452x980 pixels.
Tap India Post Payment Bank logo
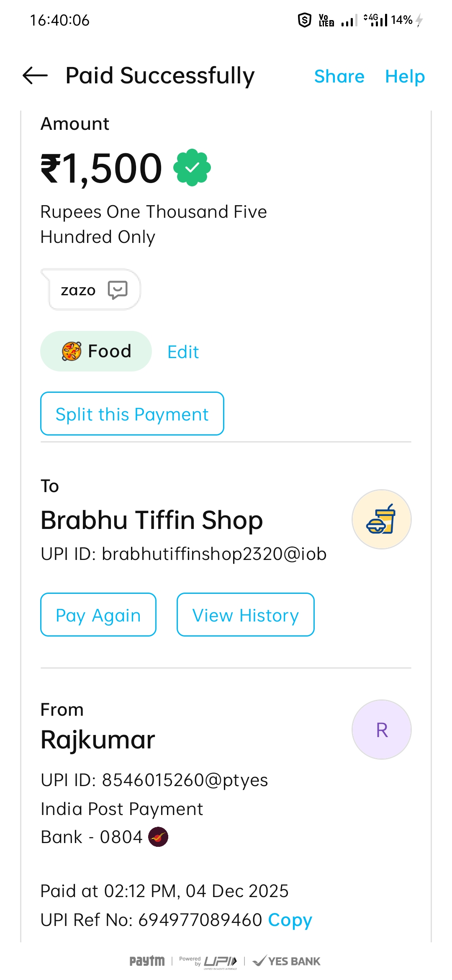[158, 837]
